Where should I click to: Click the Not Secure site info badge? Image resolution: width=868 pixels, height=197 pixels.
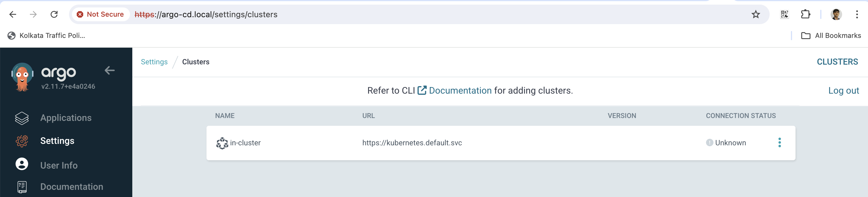coord(100,14)
